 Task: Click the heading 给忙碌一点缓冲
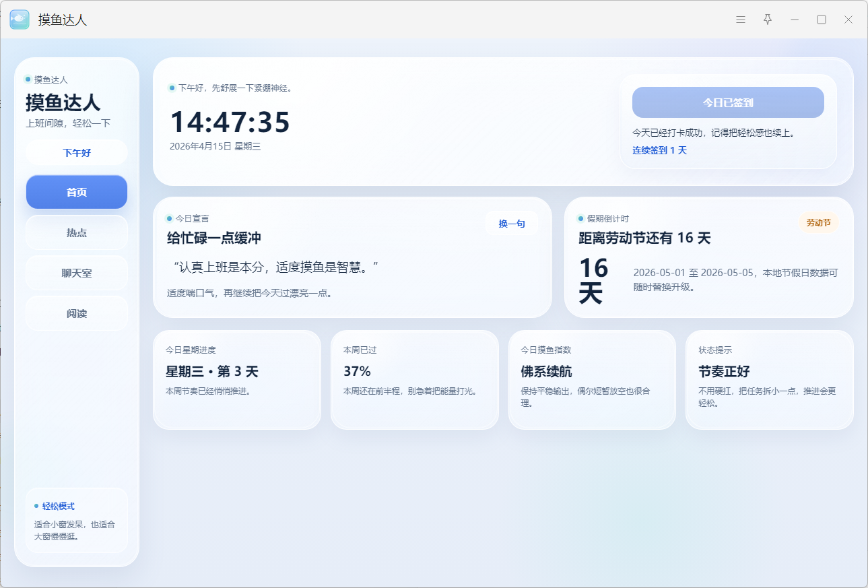click(214, 238)
